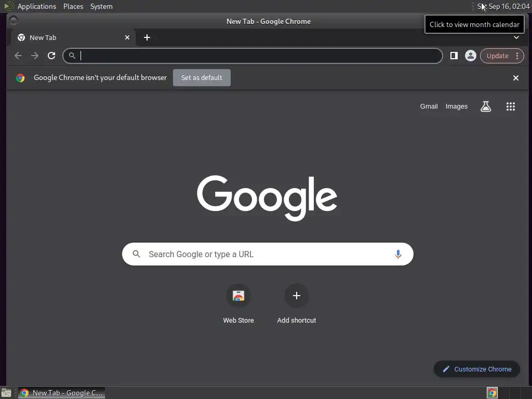
Task: Start voice search with microphone
Action: click(398, 254)
